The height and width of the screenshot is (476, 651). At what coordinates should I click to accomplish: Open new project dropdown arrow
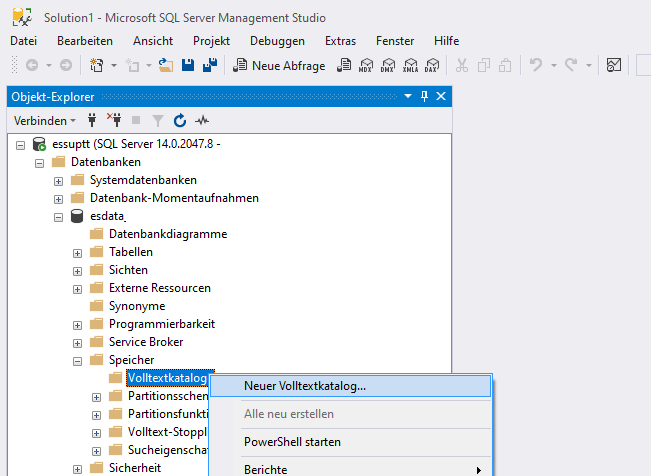[x=114, y=65]
